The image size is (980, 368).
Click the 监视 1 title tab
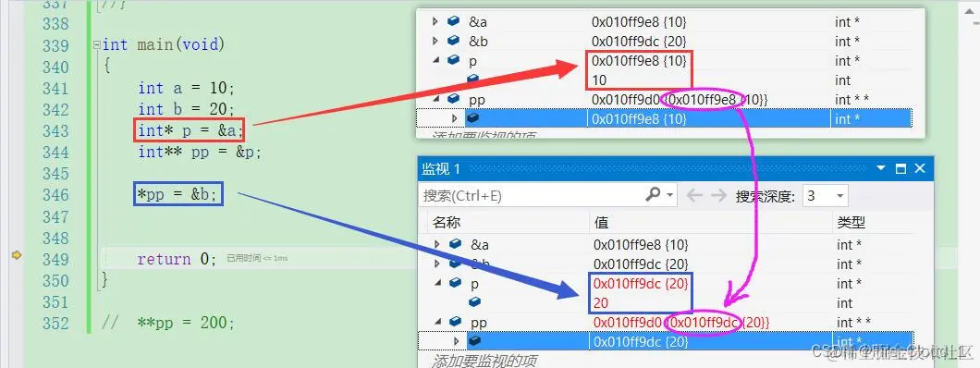point(441,168)
